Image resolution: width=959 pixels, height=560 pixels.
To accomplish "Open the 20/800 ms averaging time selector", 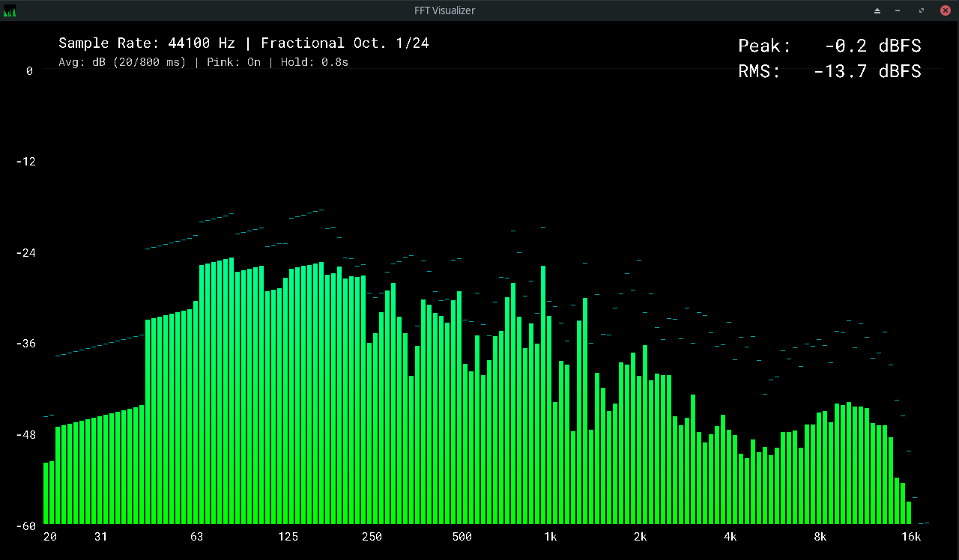I will pos(151,62).
